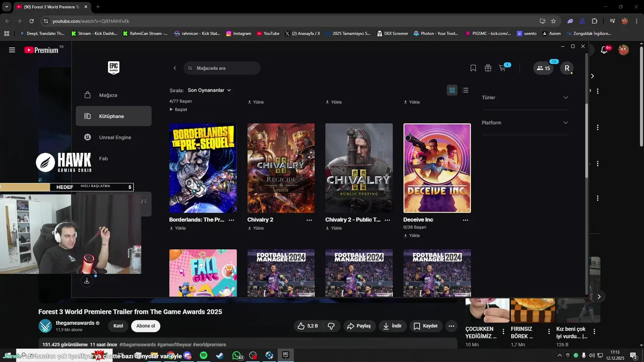
Task: Expand the Türler filter section
Action: tap(525, 98)
